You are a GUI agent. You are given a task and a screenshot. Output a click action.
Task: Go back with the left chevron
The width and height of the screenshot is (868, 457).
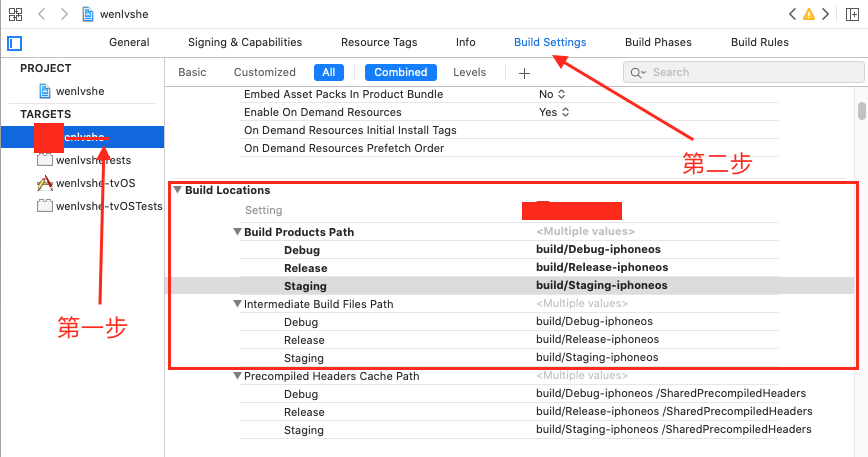(x=42, y=14)
